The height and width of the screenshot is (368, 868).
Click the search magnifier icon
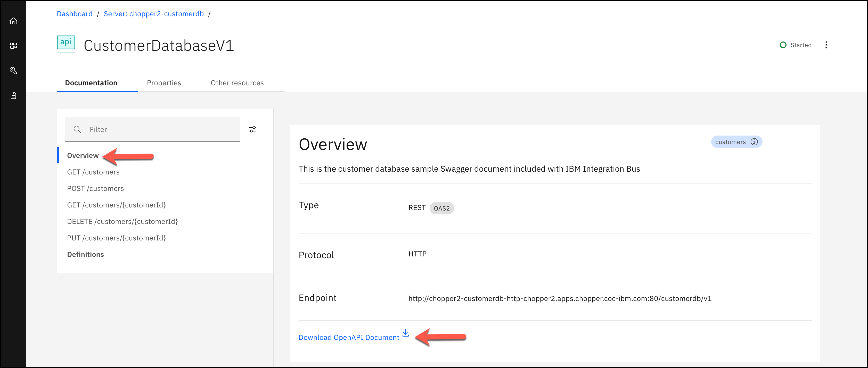[77, 129]
